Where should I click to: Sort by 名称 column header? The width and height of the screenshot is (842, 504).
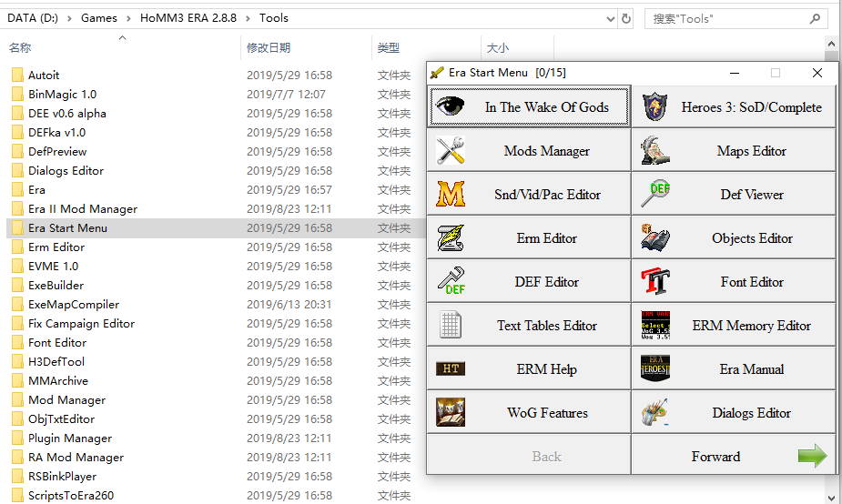[x=20, y=48]
